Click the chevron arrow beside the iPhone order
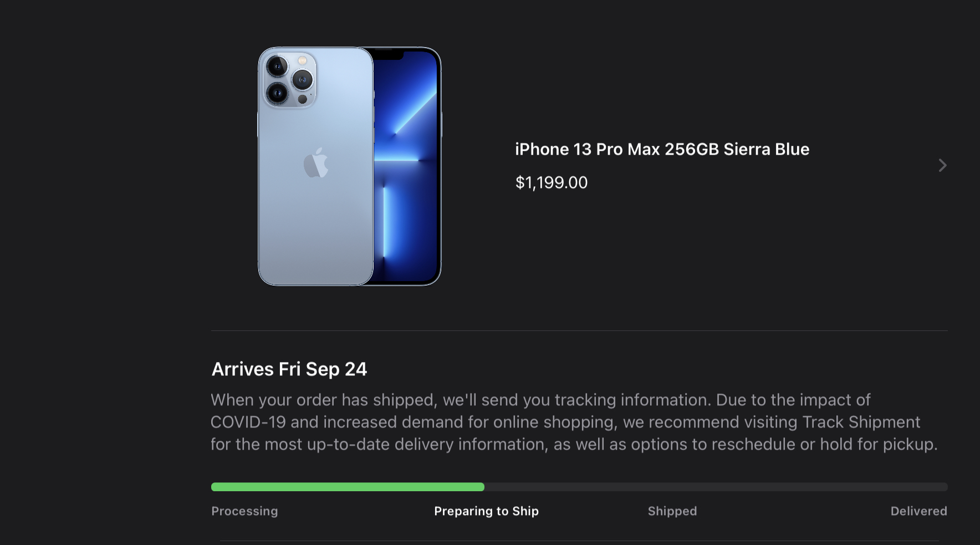980x545 pixels. click(x=942, y=165)
